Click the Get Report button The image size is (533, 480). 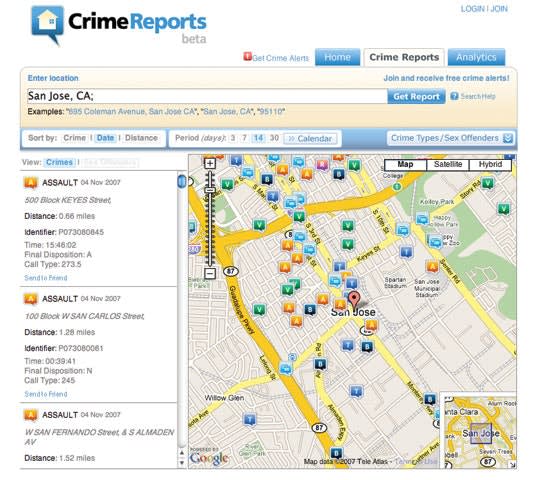pos(416,97)
